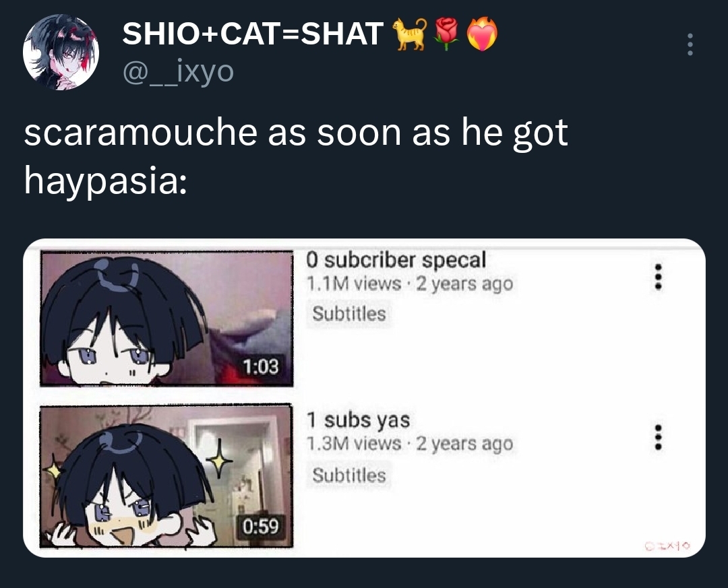Open options for '0 subcriber specal' video
Image resolution: width=728 pixels, height=588 pixels.
click(657, 277)
